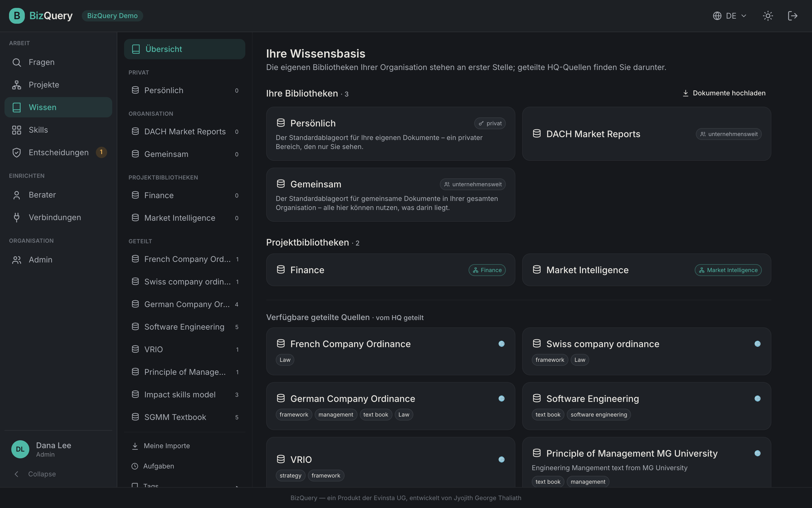Image resolution: width=812 pixels, height=508 pixels.
Task: Click Software Engineering database icon in the list
Action: point(135,327)
